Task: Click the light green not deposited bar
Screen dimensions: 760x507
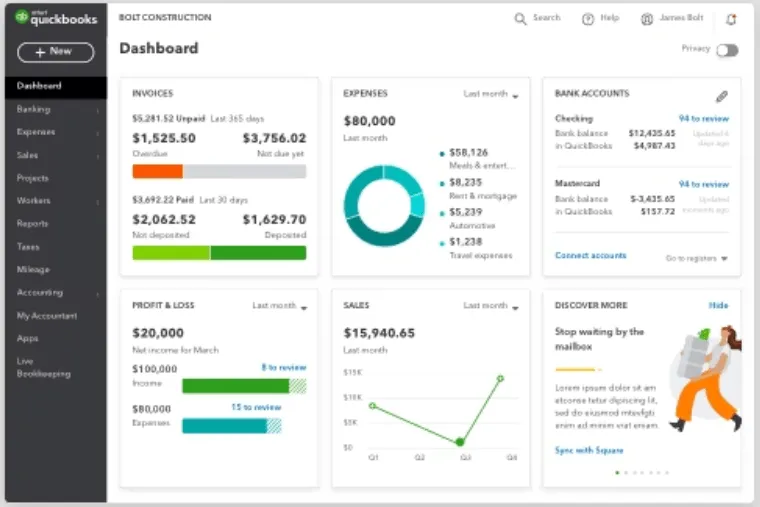Action: click(171, 253)
